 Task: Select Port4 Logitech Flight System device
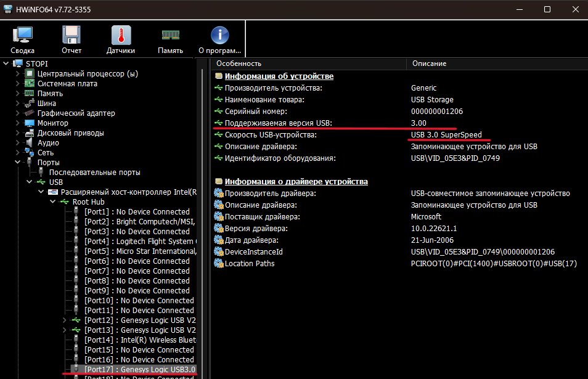140,242
